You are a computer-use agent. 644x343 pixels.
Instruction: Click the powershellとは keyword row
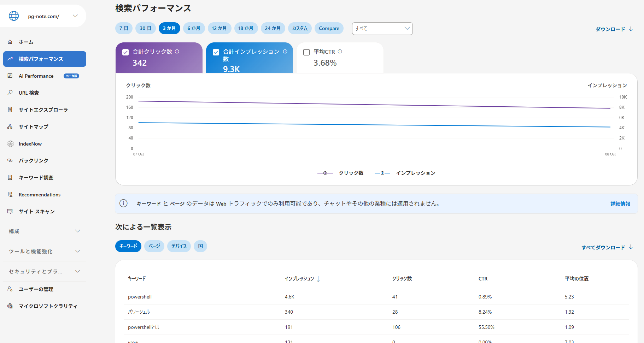pos(376,327)
